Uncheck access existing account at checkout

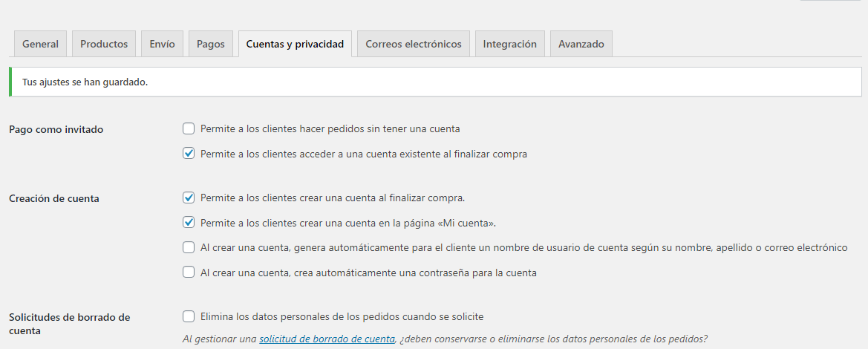189,154
